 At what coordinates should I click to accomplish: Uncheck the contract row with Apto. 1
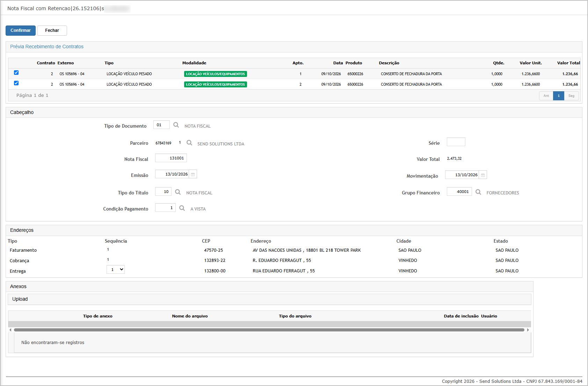click(x=16, y=73)
